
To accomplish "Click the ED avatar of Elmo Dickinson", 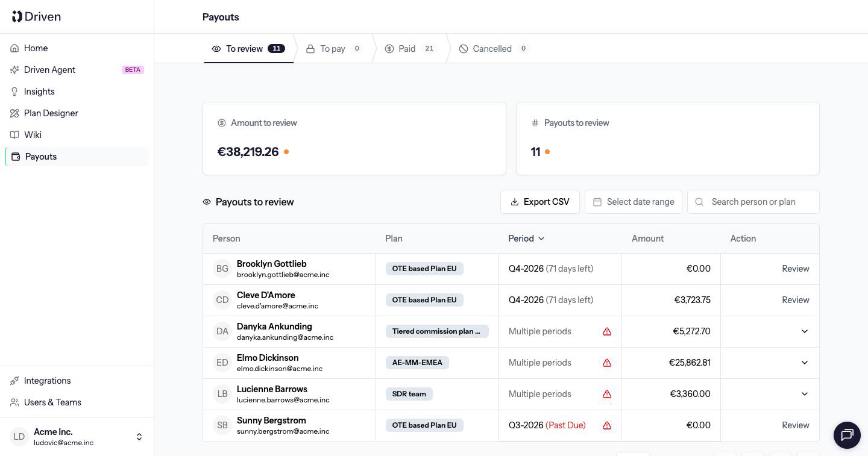I will pyautogui.click(x=222, y=363).
